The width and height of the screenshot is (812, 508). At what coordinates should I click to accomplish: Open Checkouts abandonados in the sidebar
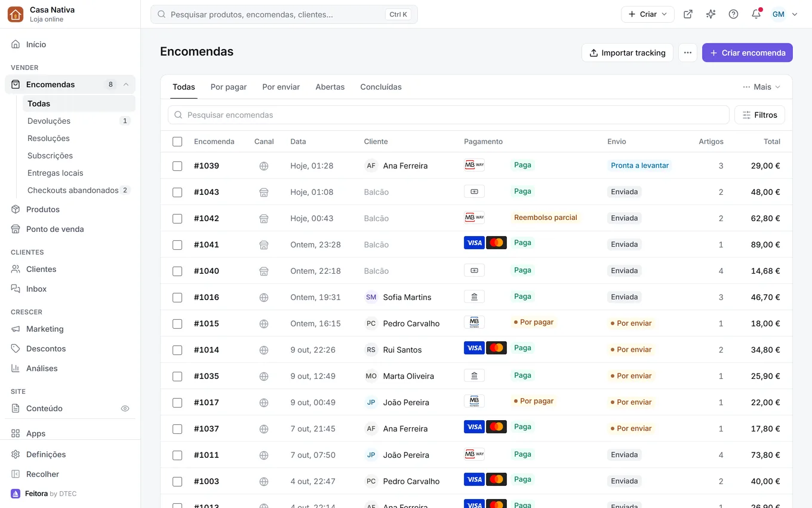tap(79, 190)
